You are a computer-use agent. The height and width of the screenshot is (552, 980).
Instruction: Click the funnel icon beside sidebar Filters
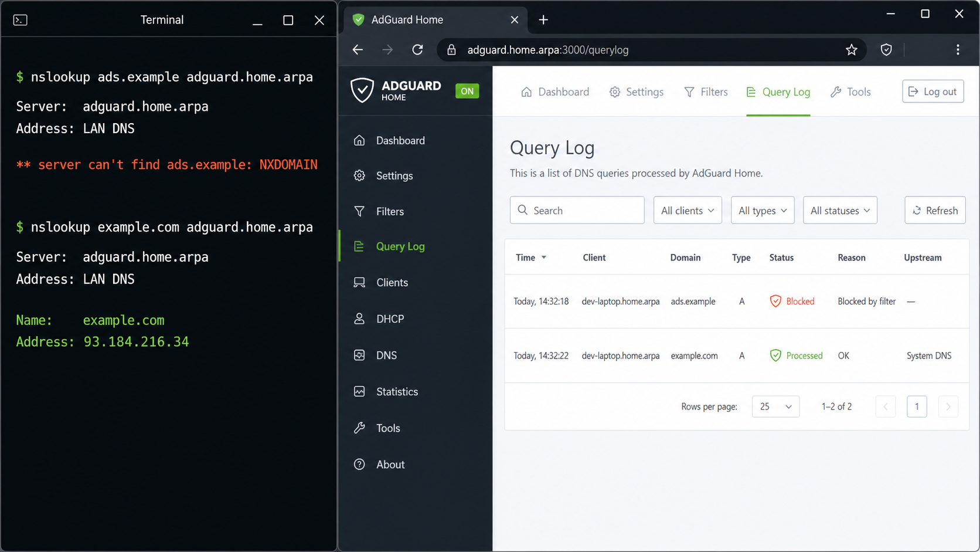359,211
